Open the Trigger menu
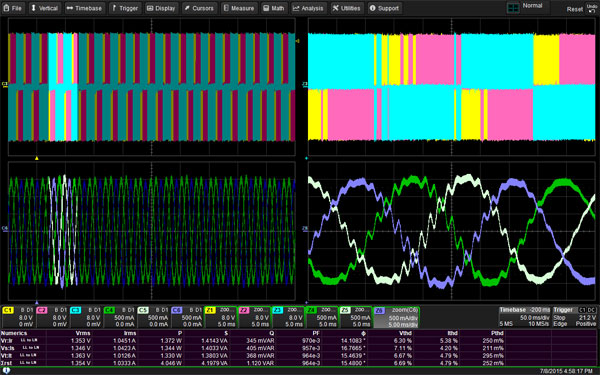600x375 pixels. pyautogui.click(x=125, y=8)
